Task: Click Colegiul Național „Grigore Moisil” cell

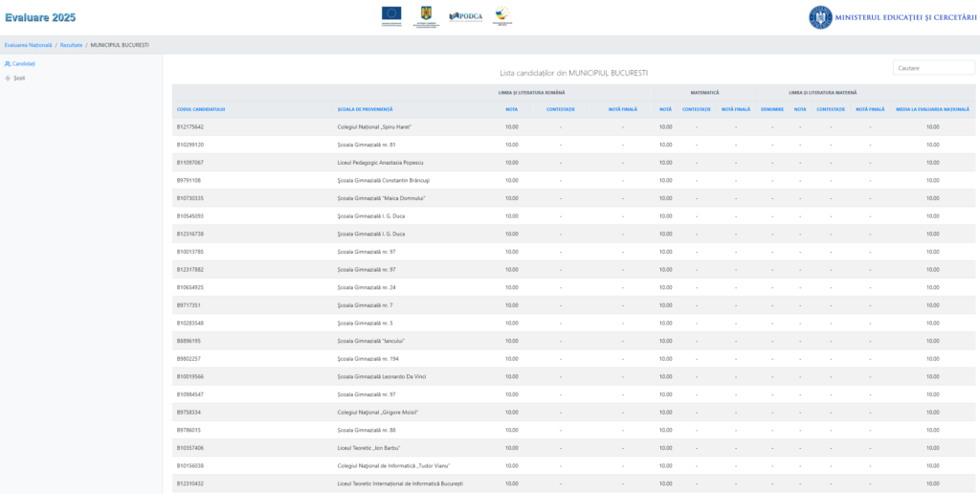Action: click(x=377, y=412)
